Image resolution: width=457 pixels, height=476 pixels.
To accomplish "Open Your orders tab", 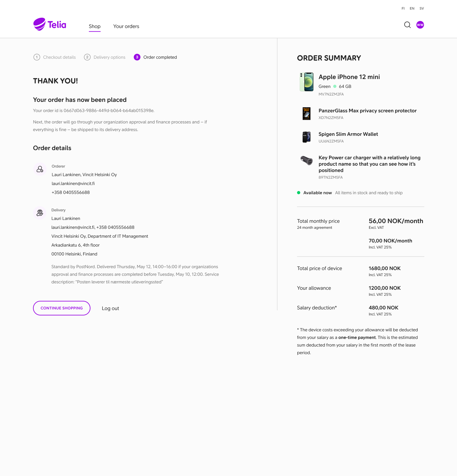I will click(126, 26).
